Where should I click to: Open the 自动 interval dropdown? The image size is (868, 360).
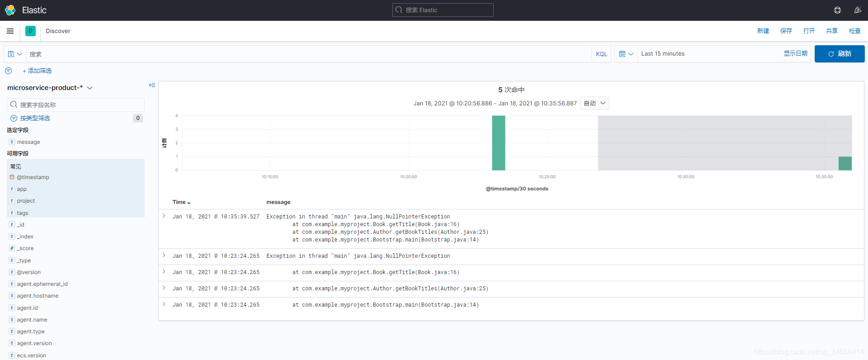point(594,103)
